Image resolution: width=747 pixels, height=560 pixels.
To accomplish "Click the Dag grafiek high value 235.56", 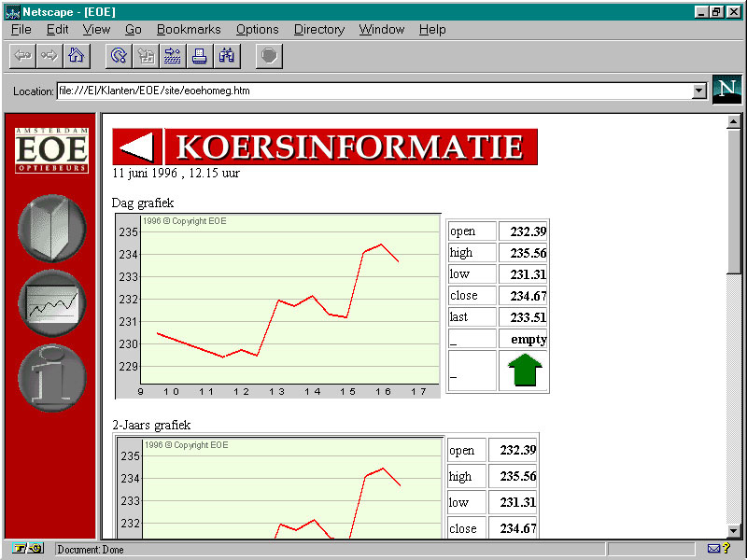I will coord(523,253).
